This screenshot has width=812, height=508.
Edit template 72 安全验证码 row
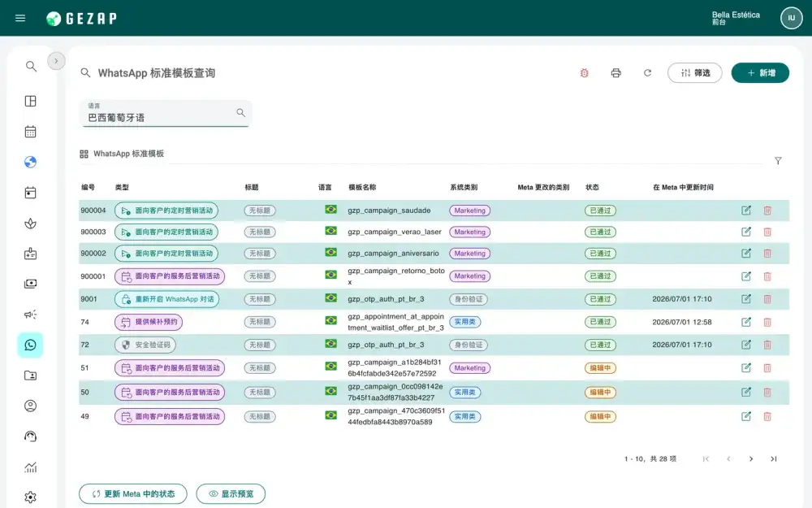[x=745, y=345]
